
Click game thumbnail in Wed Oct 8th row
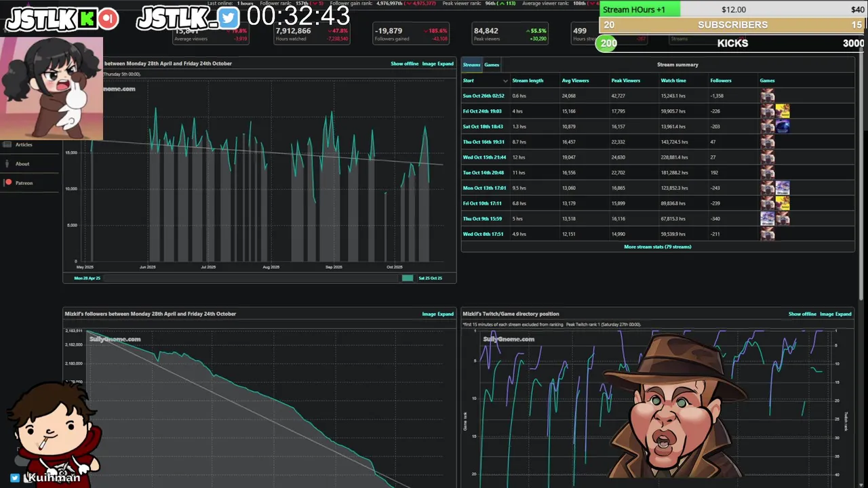tap(768, 234)
